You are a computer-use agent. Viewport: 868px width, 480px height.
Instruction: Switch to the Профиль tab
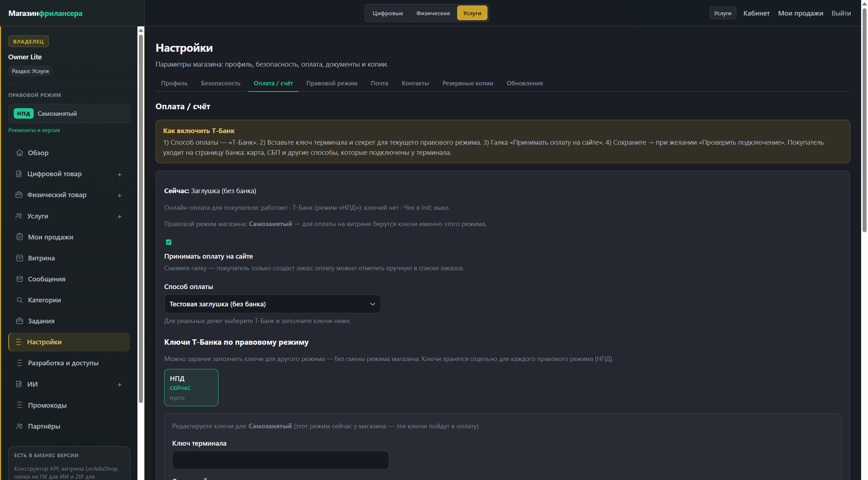(x=174, y=83)
